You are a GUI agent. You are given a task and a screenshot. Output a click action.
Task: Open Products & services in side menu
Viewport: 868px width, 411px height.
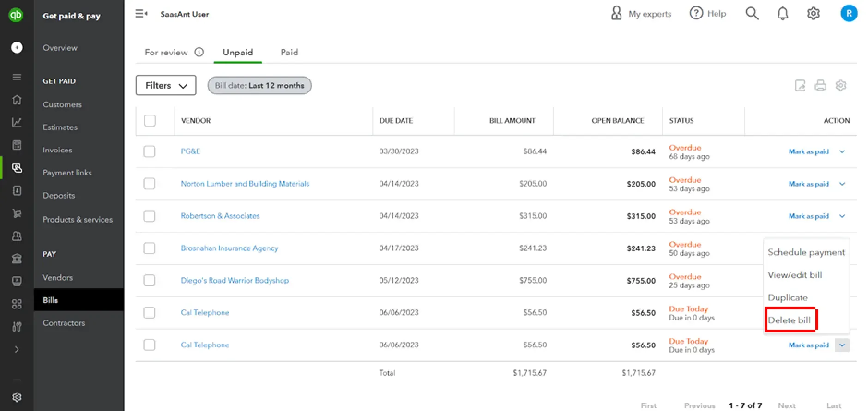(78, 219)
